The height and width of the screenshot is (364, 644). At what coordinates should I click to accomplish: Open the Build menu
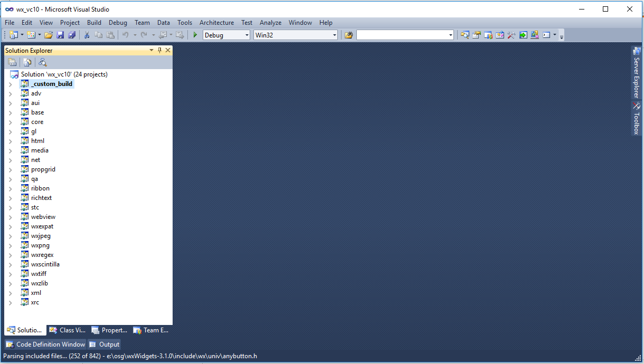(94, 23)
